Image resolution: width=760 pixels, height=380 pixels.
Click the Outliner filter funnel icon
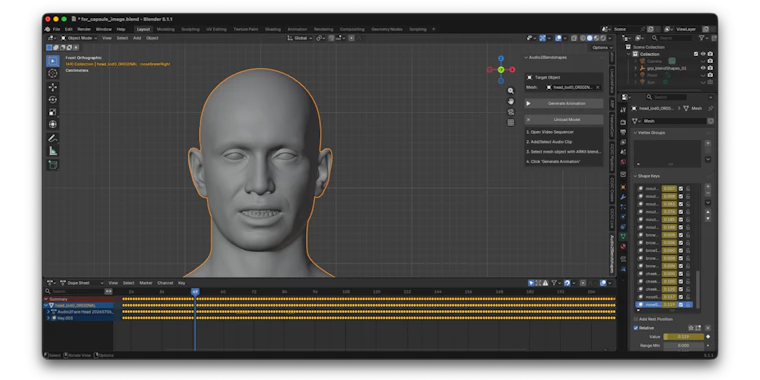tap(701, 38)
